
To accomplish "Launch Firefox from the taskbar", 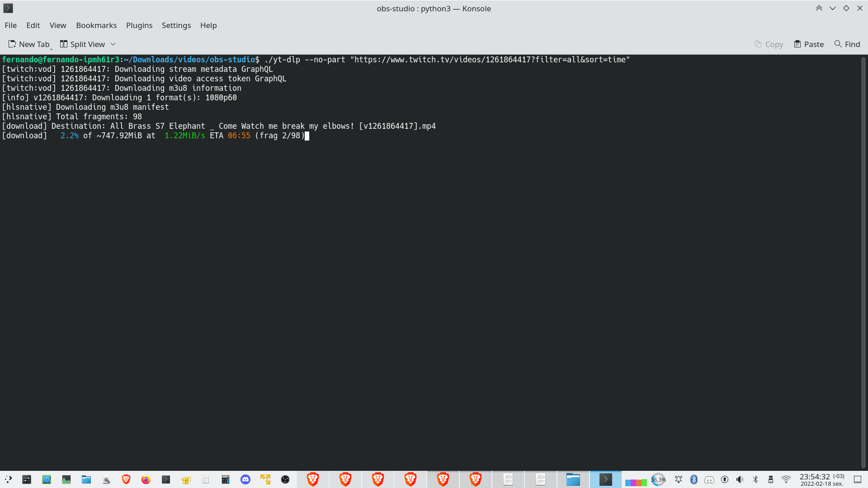I will click(x=146, y=479).
